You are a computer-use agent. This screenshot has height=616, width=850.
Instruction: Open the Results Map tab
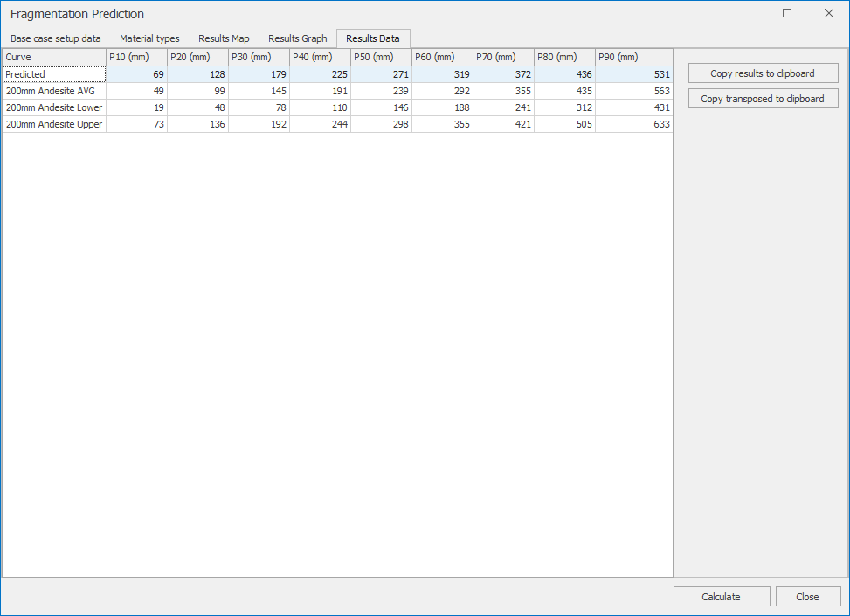pos(224,38)
